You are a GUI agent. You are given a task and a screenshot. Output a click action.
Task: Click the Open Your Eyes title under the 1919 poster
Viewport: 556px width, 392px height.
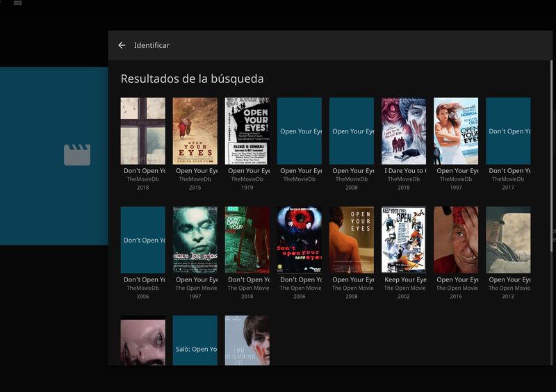(x=247, y=170)
